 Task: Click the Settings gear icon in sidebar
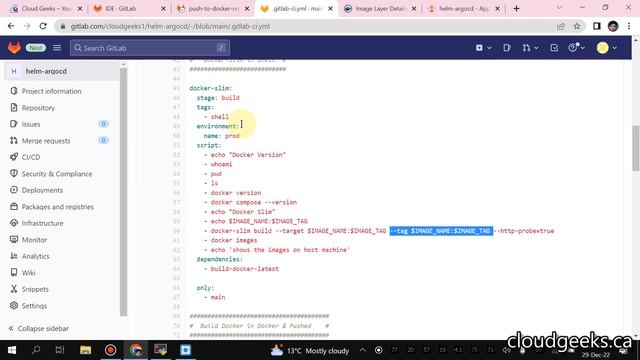14,306
